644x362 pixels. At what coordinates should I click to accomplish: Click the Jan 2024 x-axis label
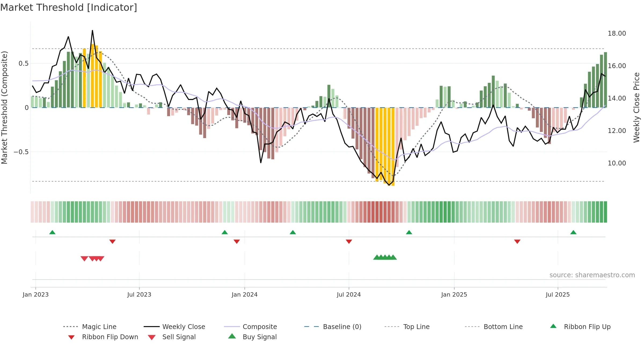click(x=245, y=295)
